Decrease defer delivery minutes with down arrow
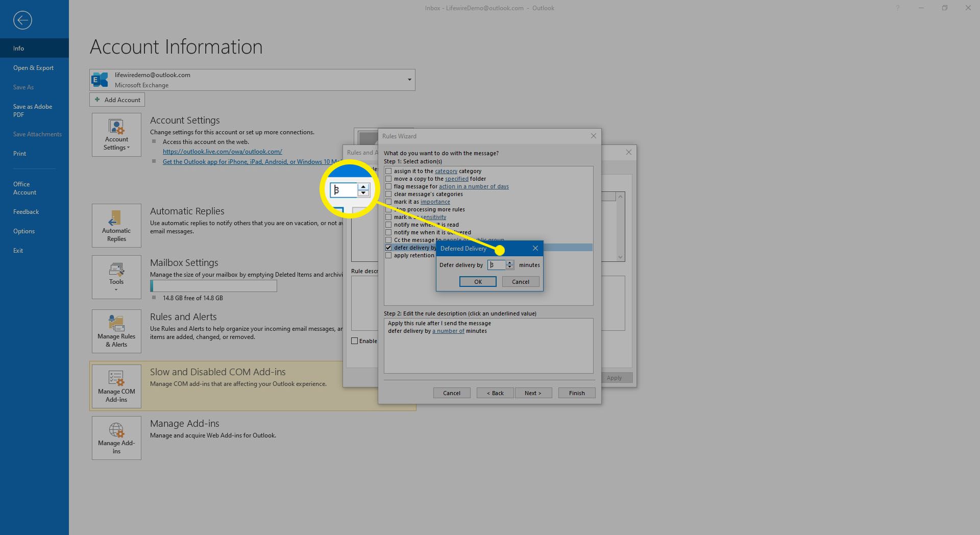 [x=509, y=267]
